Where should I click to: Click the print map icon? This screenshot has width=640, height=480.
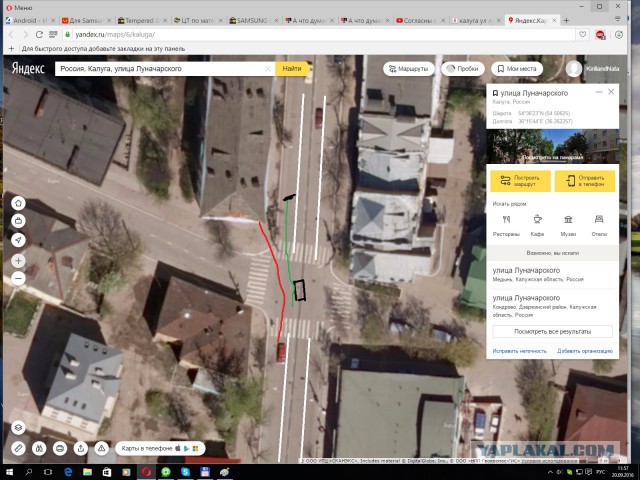coord(60,448)
